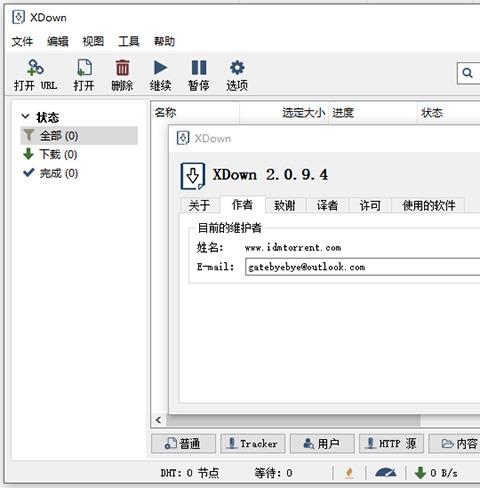Click the www.idmtorrent.com name text
Viewport: 480px width, 488px height.
(x=293, y=248)
